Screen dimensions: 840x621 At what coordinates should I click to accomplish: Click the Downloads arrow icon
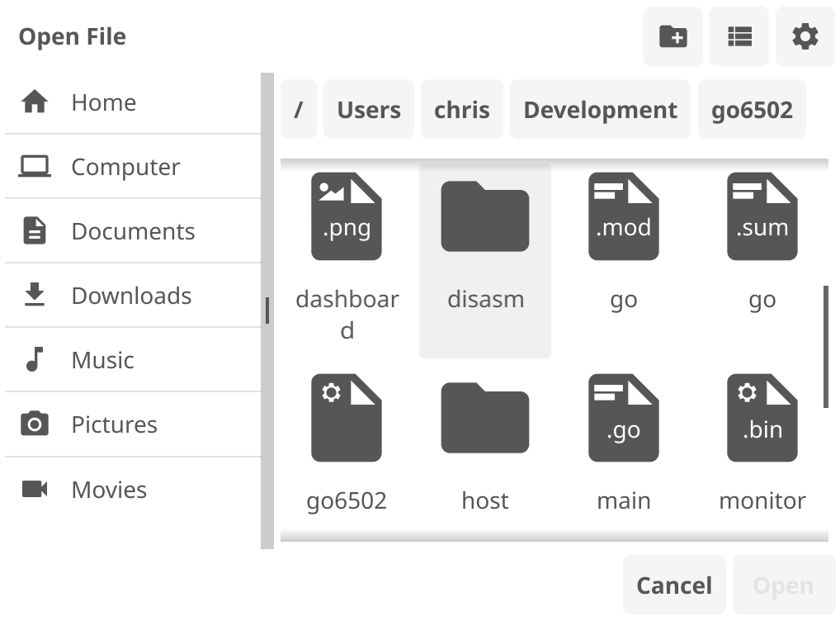pos(35,295)
